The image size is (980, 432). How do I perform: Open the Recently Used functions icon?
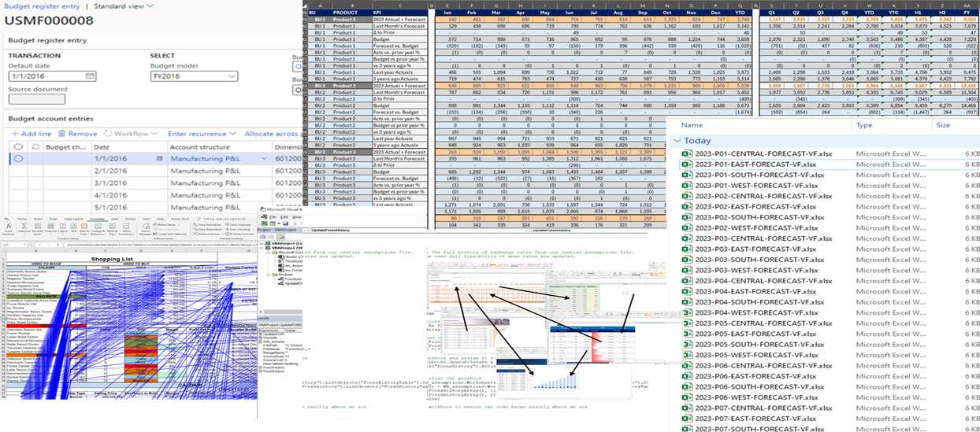coord(38,226)
